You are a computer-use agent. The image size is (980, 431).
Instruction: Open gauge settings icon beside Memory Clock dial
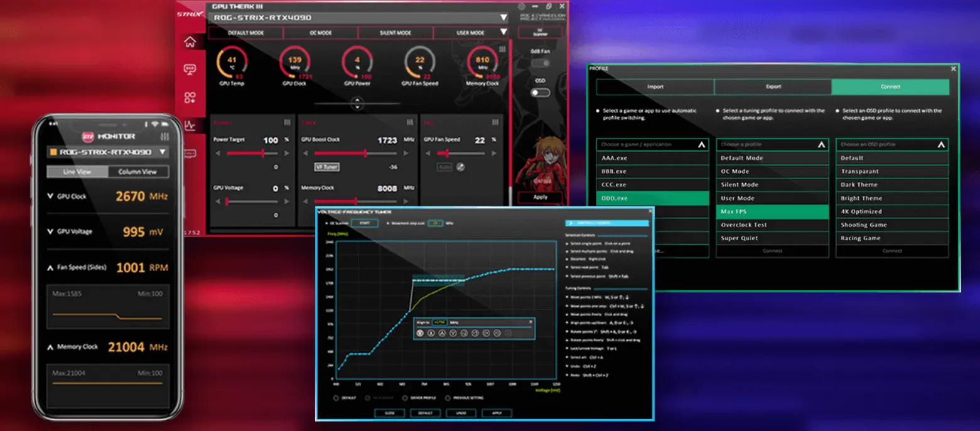tap(502, 49)
